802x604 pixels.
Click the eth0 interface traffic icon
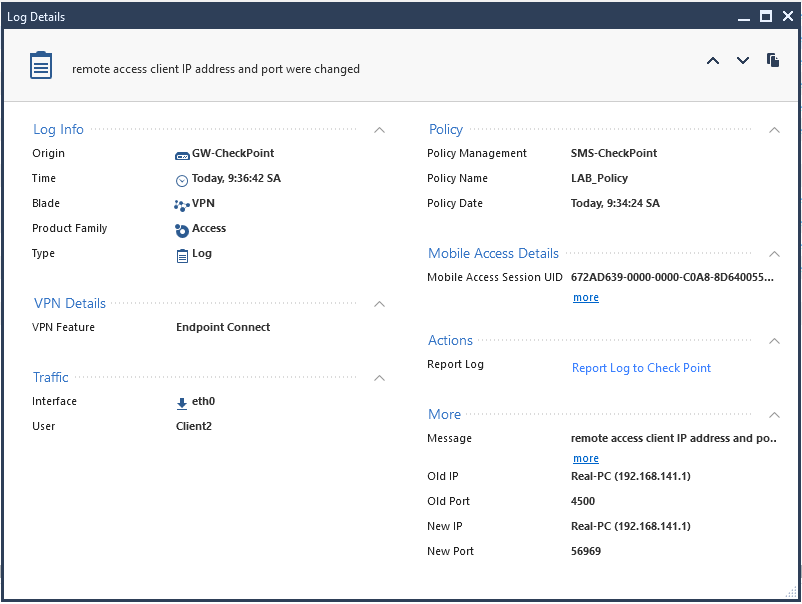pos(181,401)
